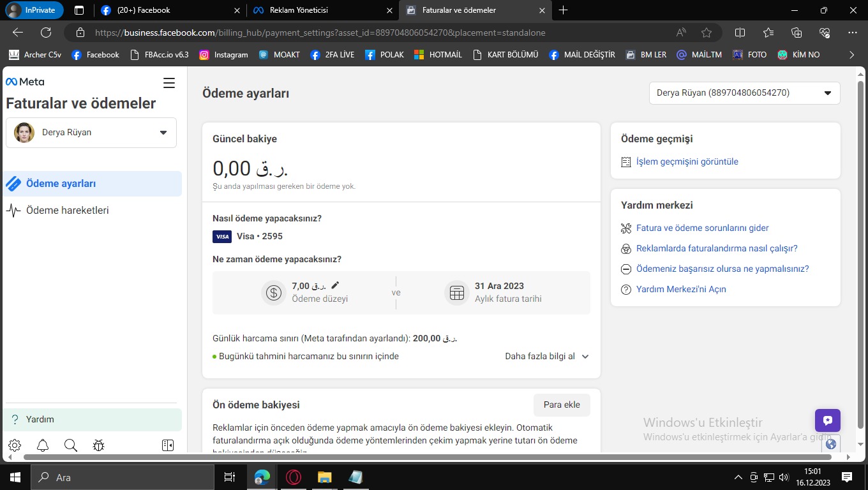Open Reklamlarda faturalandırma nasıl çalışır? link
The width and height of the screenshot is (868, 490).
[x=717, y=249]
